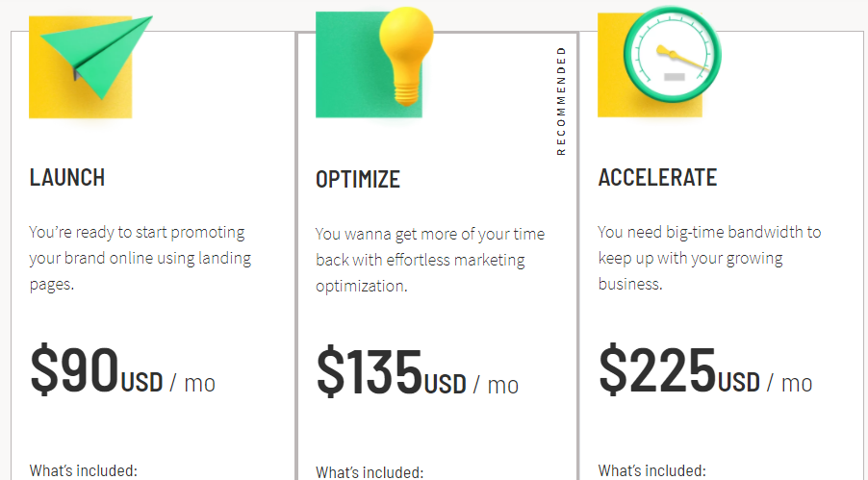Select the LAUNCH plan heading
Viewport: 868px width, 480px height.
[x=67, y=178]
